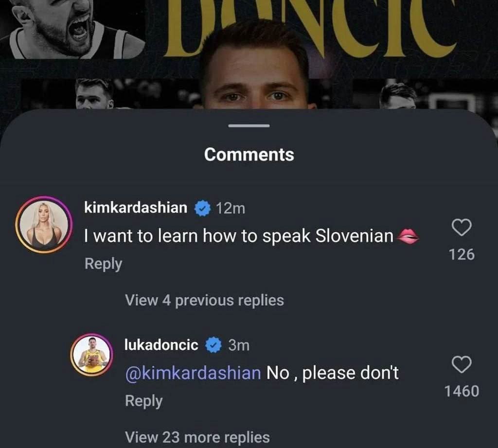Expand View 4 previous replies

coord(204,300)
